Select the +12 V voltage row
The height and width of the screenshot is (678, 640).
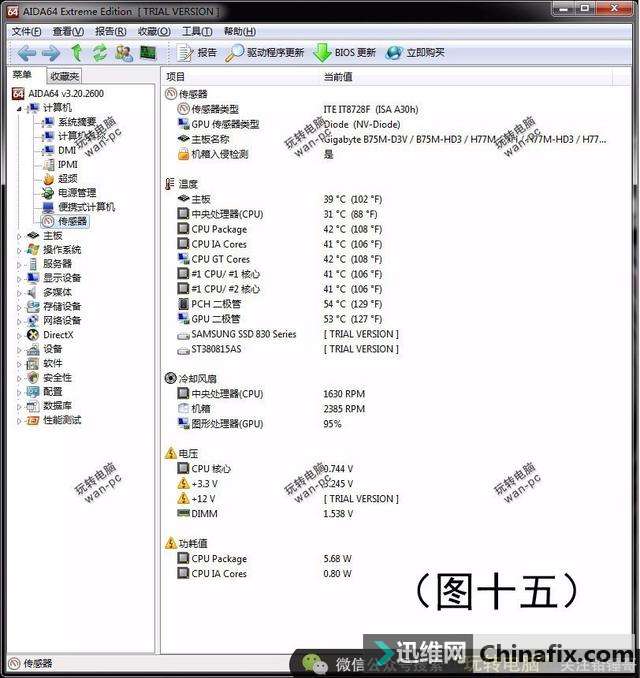pyautogui.click(x=288, y=499)
